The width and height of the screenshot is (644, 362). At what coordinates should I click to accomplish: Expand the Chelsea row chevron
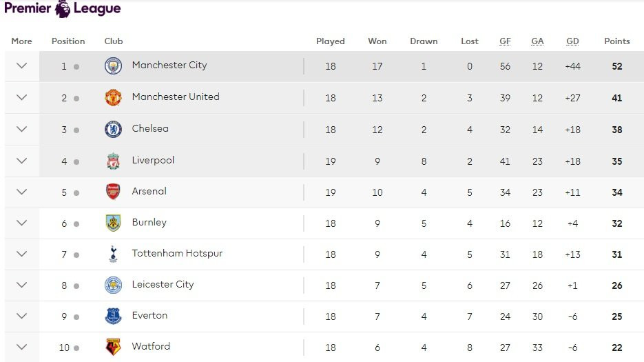click(x=21, y=130)
